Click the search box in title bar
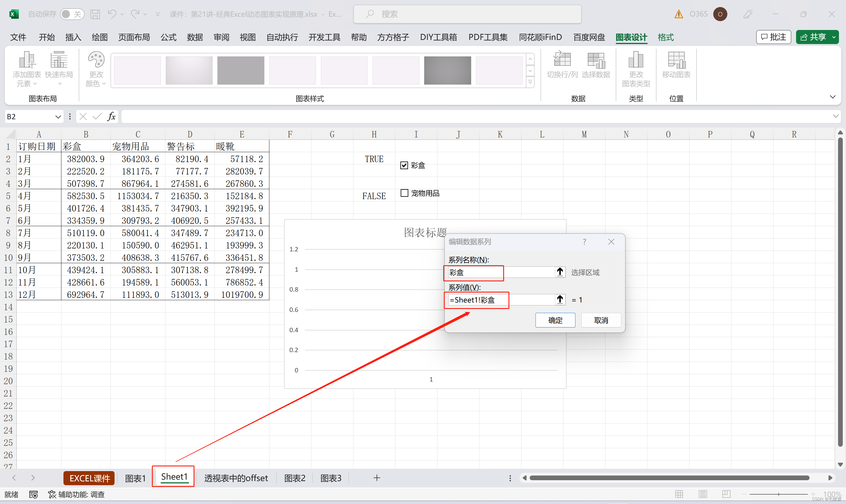Viewport: 846px width, 504px height. pos(467,14)
